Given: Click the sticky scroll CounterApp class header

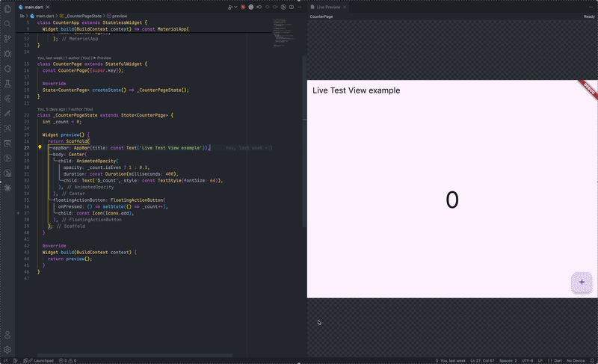Looking at the screenshot, I should [92, 22].
